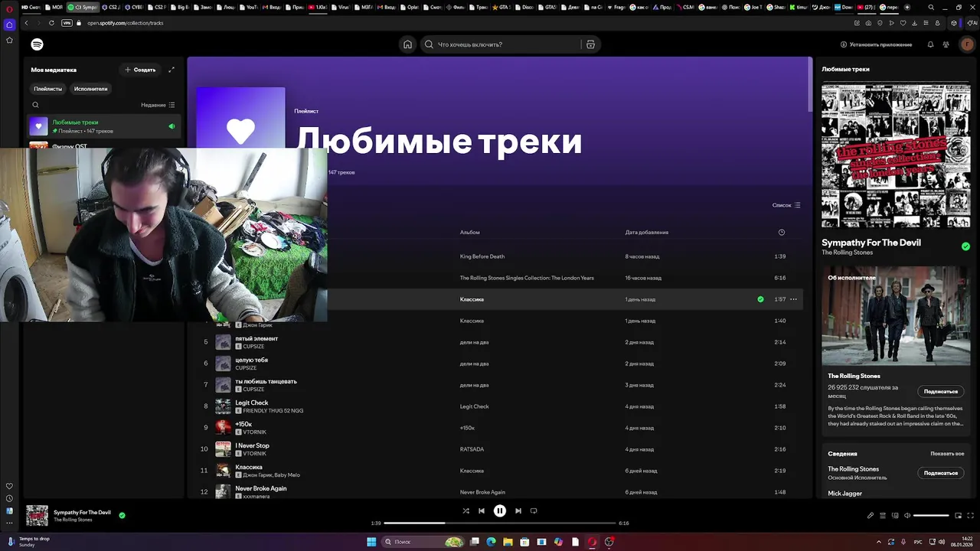Play the track 'Legit Check'
The image size is (980, 551).
tap(251, 403)
